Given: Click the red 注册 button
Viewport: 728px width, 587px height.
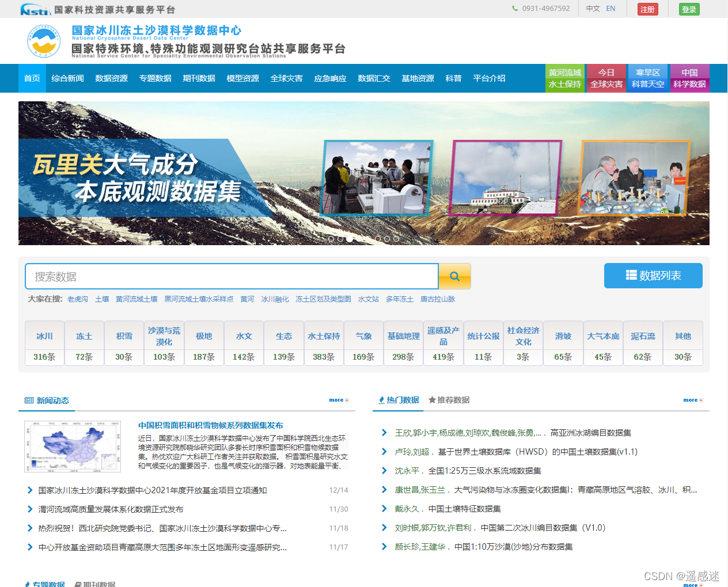Looking at the screenshot, I should click(x=647, y=9).
